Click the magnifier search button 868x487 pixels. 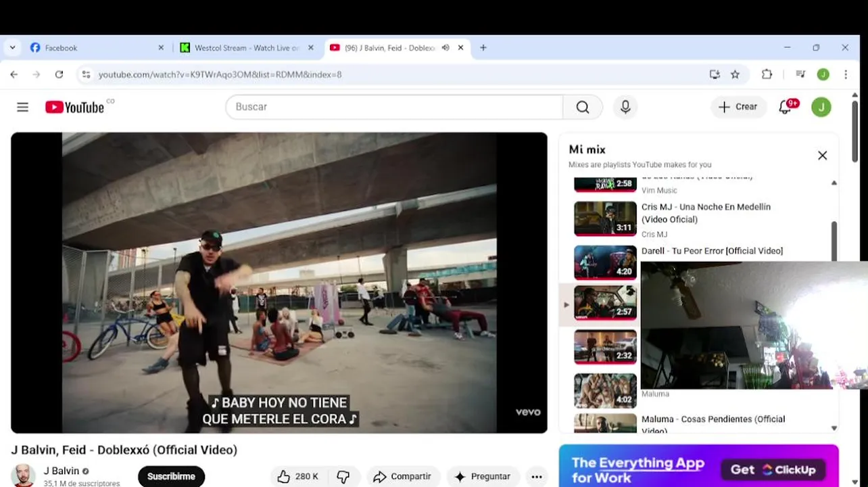tap(583, 107)
